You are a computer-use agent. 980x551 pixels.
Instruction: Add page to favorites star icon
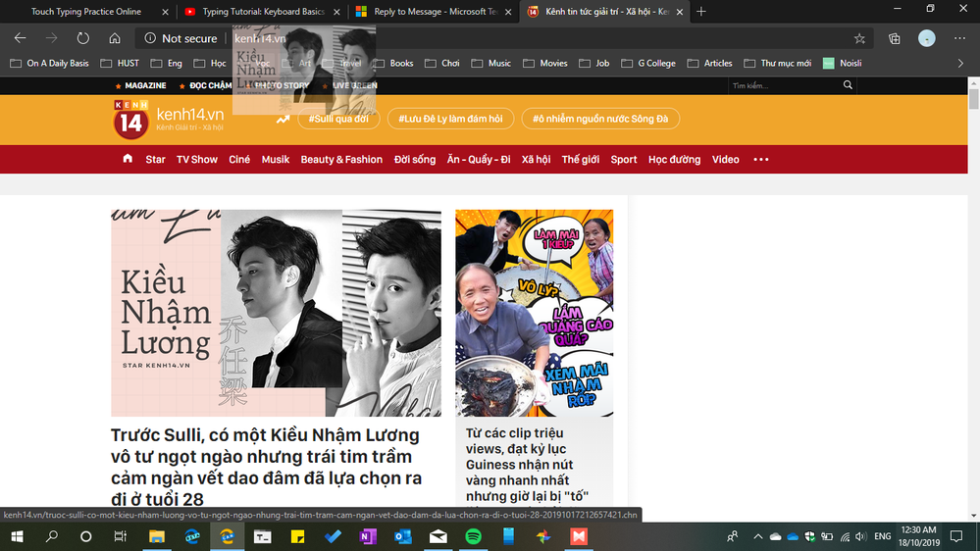tap(859, 38)
